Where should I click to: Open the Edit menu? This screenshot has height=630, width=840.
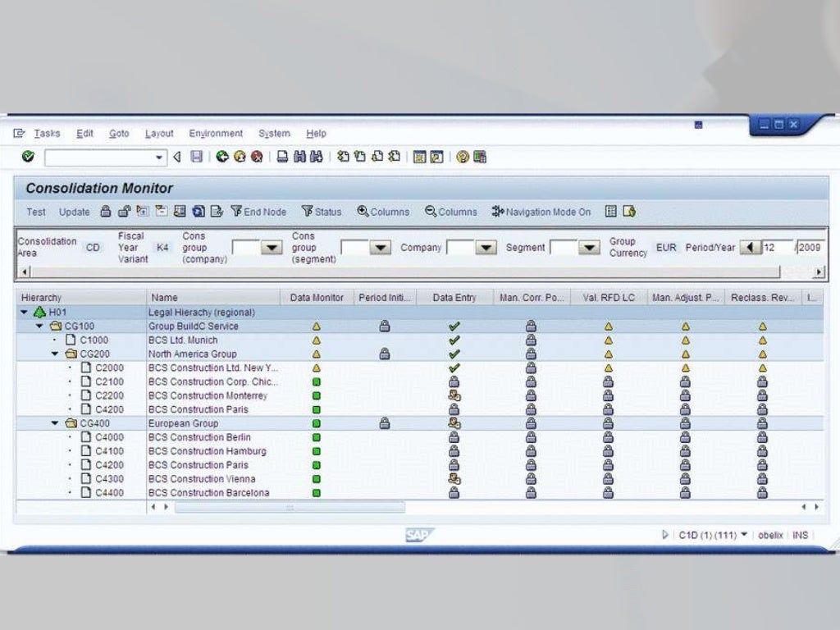(x=84, y=134)
